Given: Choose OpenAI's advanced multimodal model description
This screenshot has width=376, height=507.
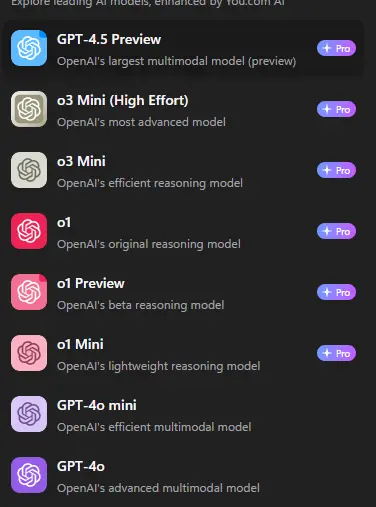Looking at the screenshot, I should coord(158,488).
